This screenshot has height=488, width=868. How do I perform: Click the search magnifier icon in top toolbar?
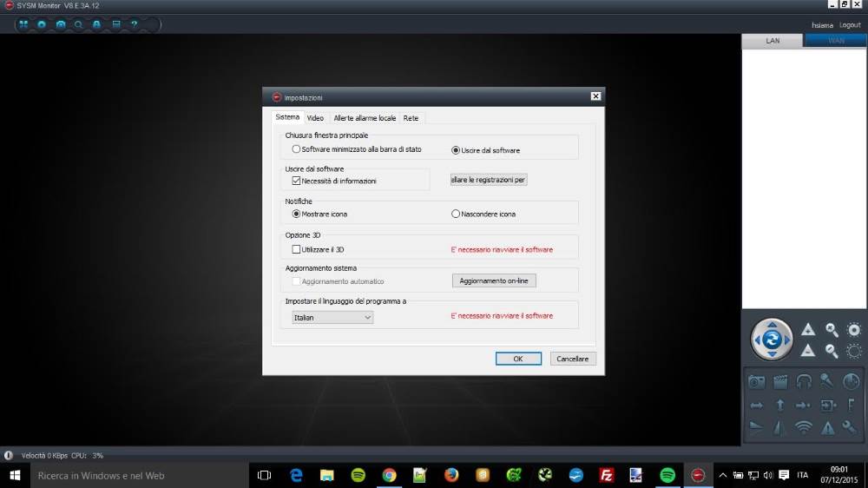tap(78, 24)
